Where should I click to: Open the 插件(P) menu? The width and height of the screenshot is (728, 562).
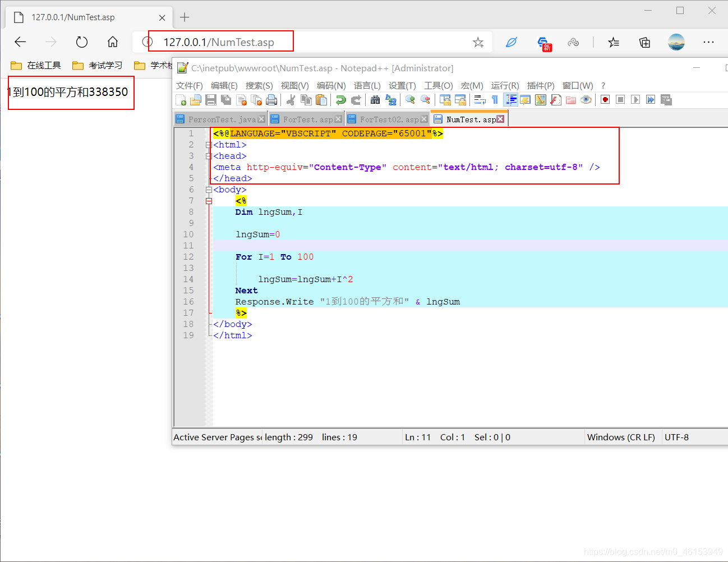pyautogui.click(x=541, y=85)
